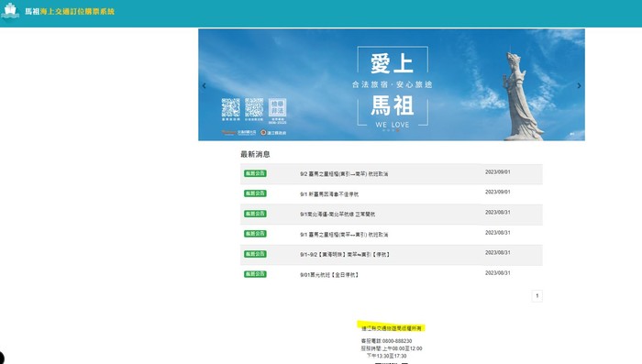Click afternoon hours 下午13:30至17:30 text
This screenshot has width=642, height=364.
(x=386, y=356)
